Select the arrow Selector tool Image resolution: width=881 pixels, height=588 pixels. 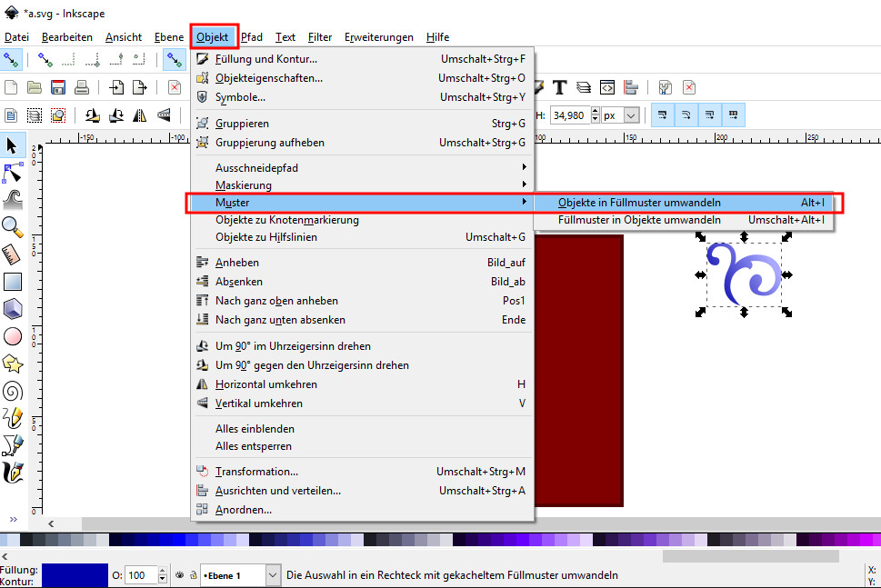pos(12,146)
